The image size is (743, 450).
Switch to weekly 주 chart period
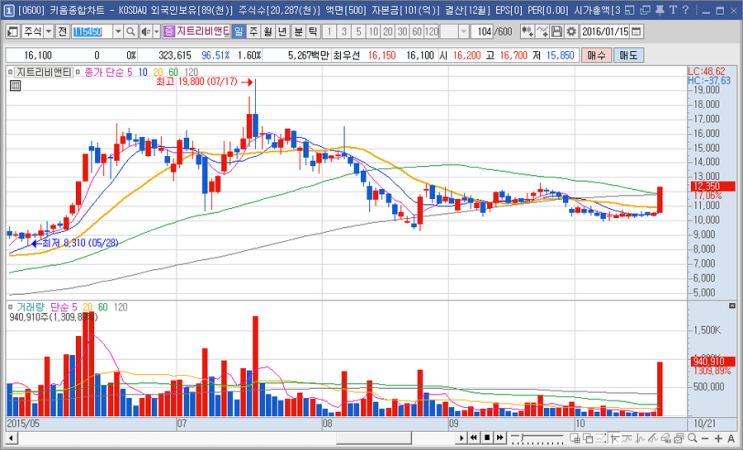coord(254,32)
